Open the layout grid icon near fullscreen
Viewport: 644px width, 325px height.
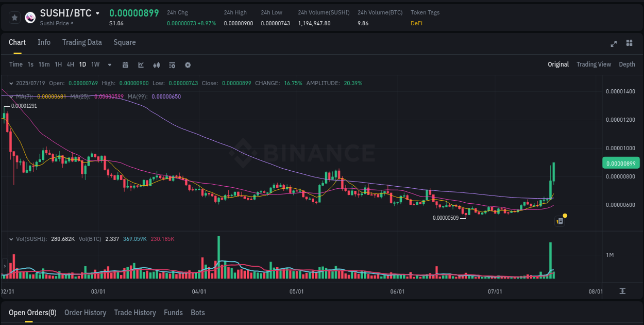tap(629, 44)
